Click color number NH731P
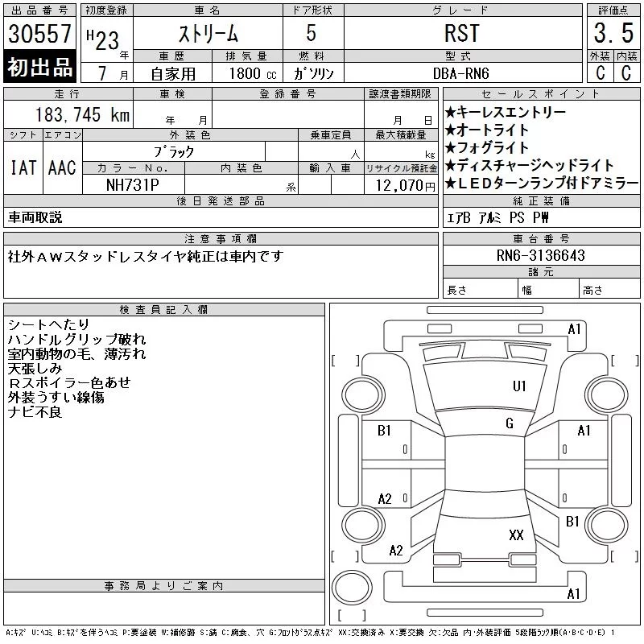 coord(132,185)
